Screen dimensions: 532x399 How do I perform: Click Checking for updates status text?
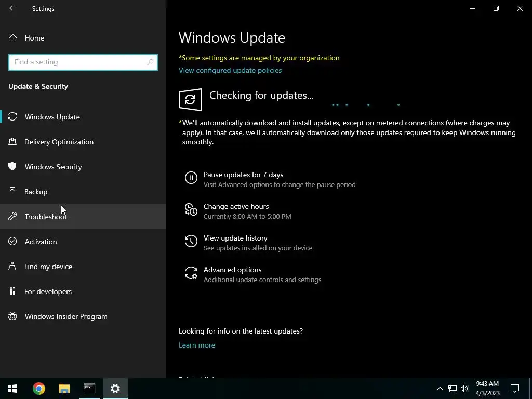pyautogui.click(x=261, y=96)
